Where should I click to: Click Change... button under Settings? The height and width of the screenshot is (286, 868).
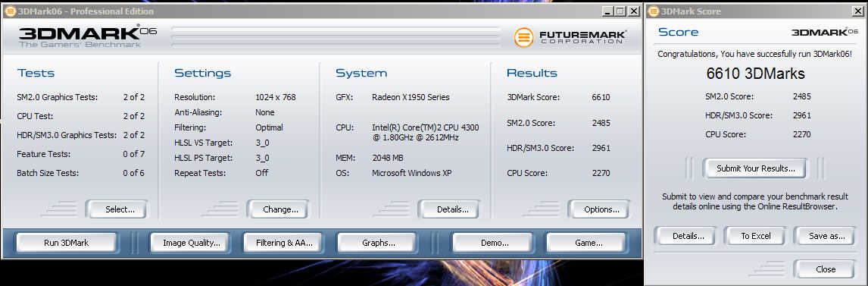278,209
